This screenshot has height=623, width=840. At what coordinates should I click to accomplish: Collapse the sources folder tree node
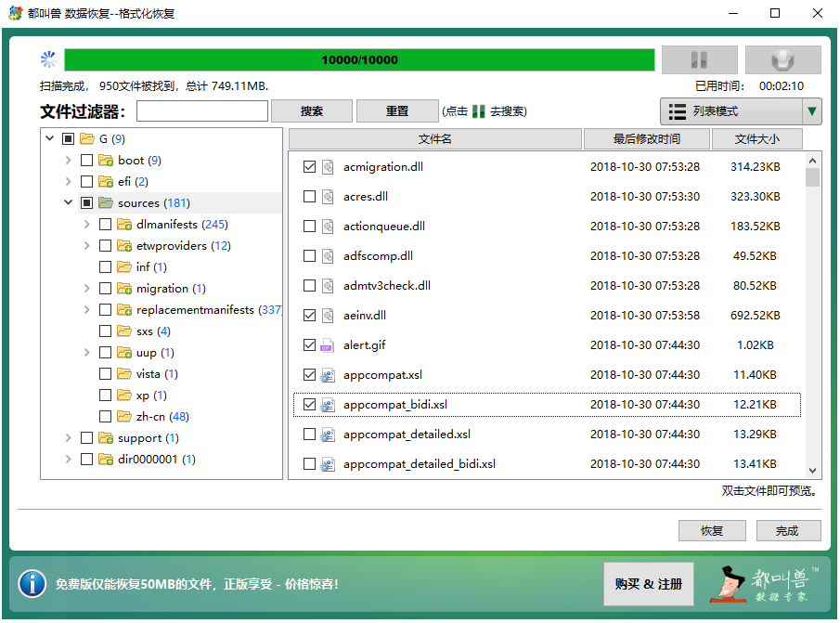click(x=69, y=203)
